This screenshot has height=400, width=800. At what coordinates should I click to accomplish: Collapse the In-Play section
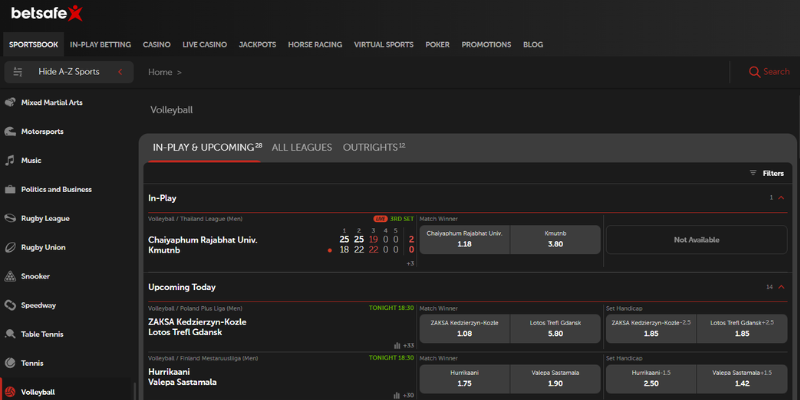point(781,197)
